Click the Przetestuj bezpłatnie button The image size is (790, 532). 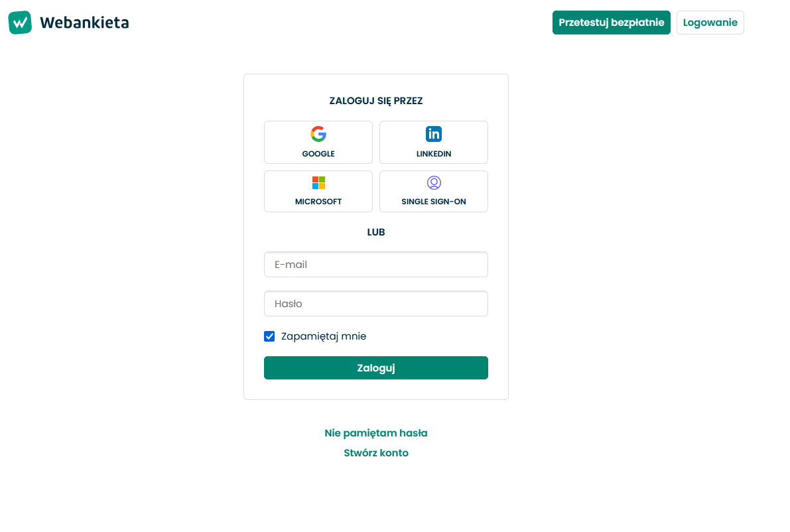pos(611,23)
